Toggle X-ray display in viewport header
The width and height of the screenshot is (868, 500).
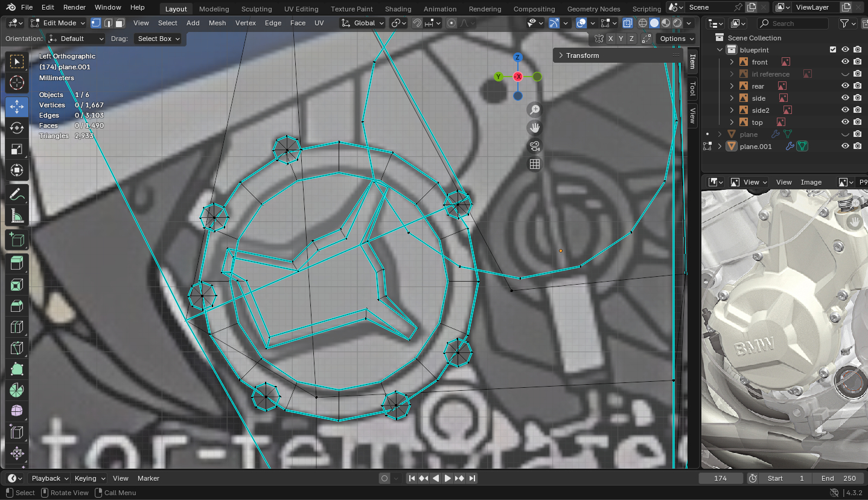coord(628,23)
